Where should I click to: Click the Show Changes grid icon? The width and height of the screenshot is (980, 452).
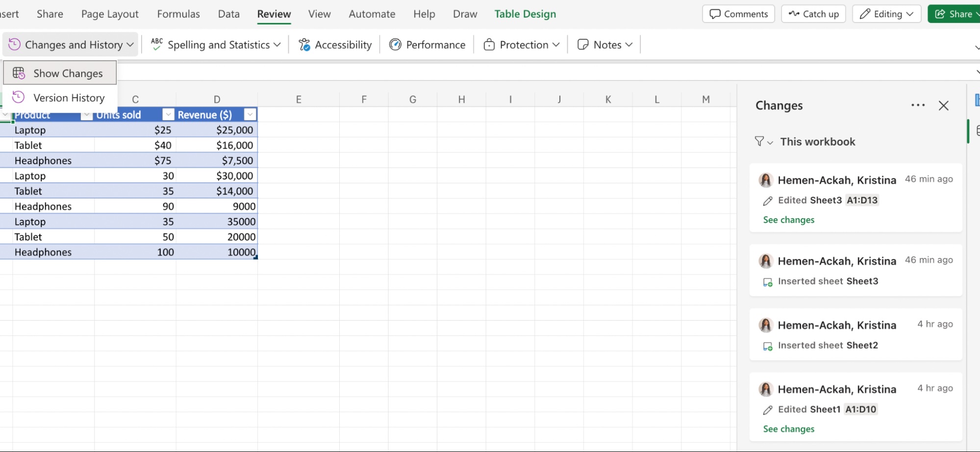pos(19,73)
